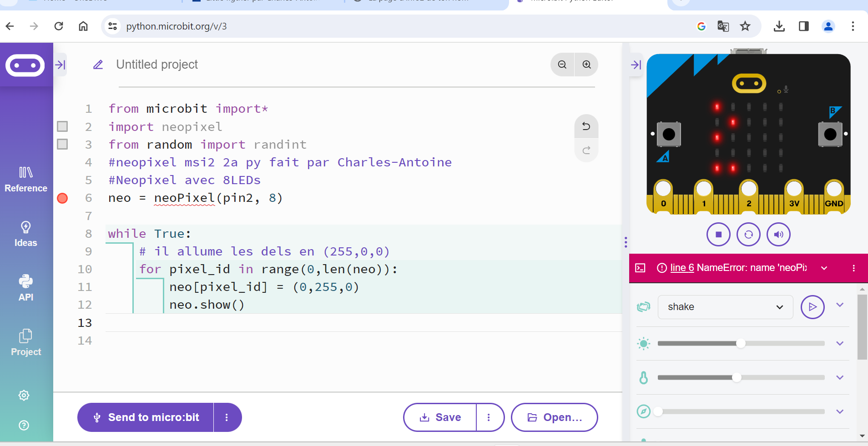Toggle the checkbox beside line 2
The width and height of the screenshot is (868, 446).
click(62, 126)
